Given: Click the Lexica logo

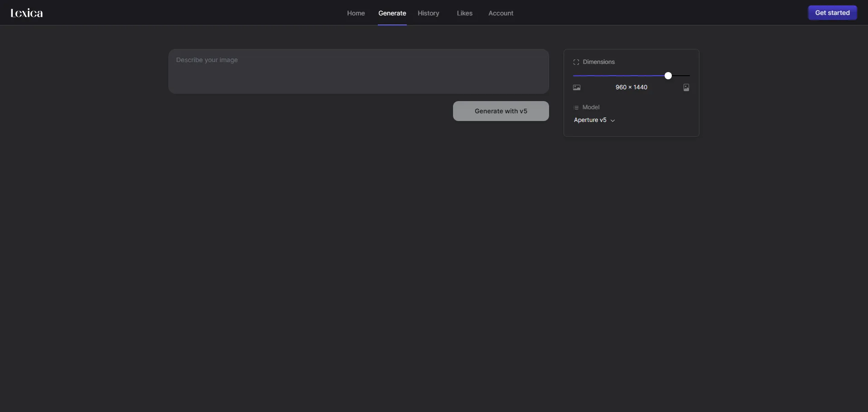Looking at the screenshot, I should coord(27,13).
